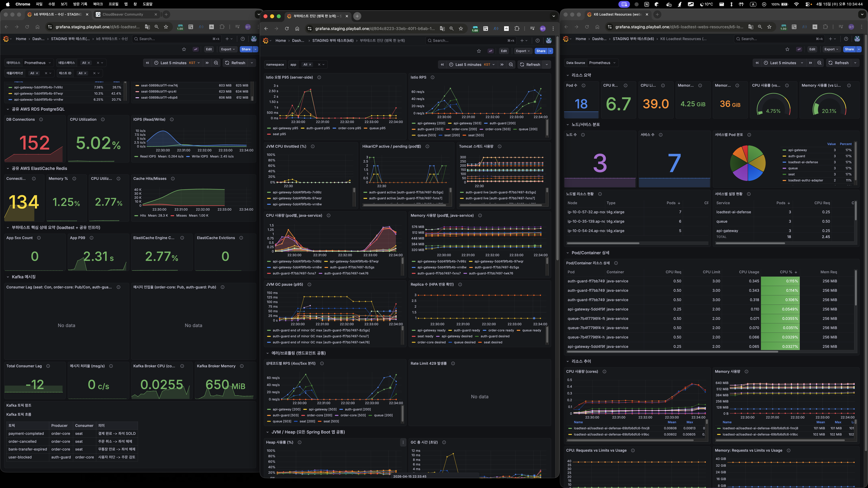Screen dimensions: 868x488
Task: Toggle Read IOPS series in IOPS legend
Action: 148,156
